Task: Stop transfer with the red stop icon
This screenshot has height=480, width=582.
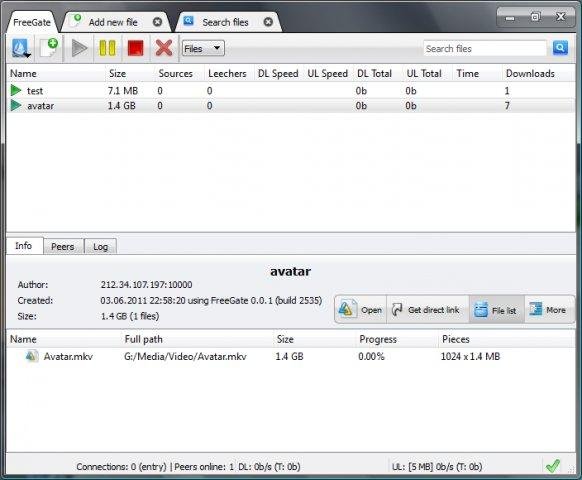Action: [135, 48]
